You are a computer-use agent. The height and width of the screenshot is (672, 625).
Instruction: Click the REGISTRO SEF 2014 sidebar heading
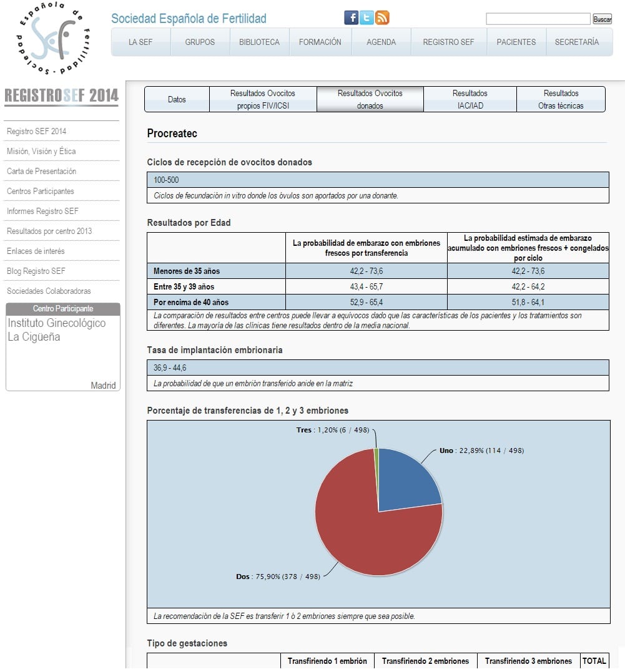[x=61, y=95]
